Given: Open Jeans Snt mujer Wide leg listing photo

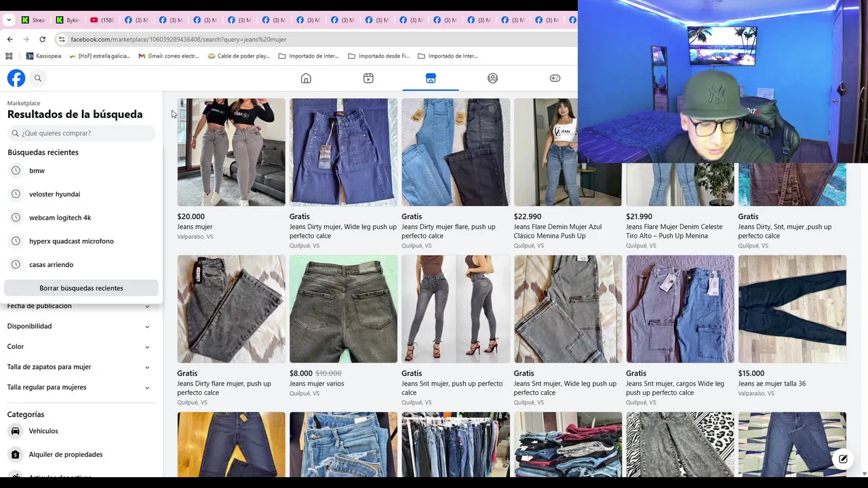Looking at the screenshot, I should click(568, 309).
